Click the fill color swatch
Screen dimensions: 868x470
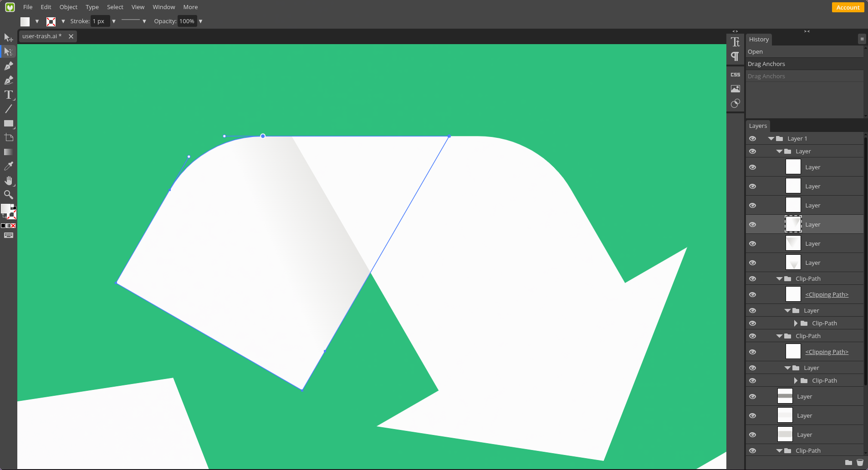(25, 21)
